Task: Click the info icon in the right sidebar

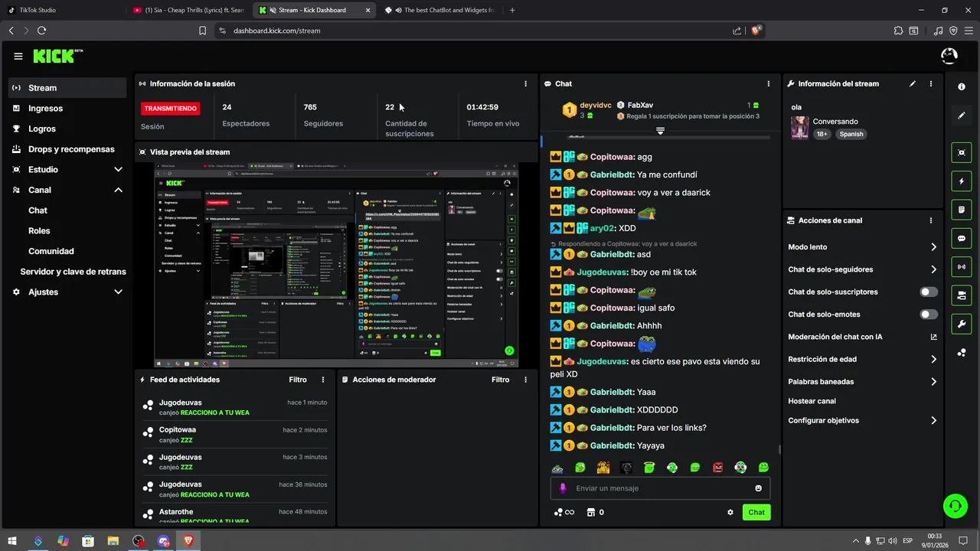Action: tap(962, 86)
